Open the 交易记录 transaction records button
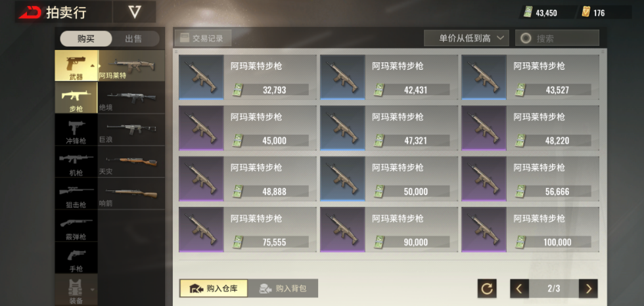644x306 pixels. 203,38
